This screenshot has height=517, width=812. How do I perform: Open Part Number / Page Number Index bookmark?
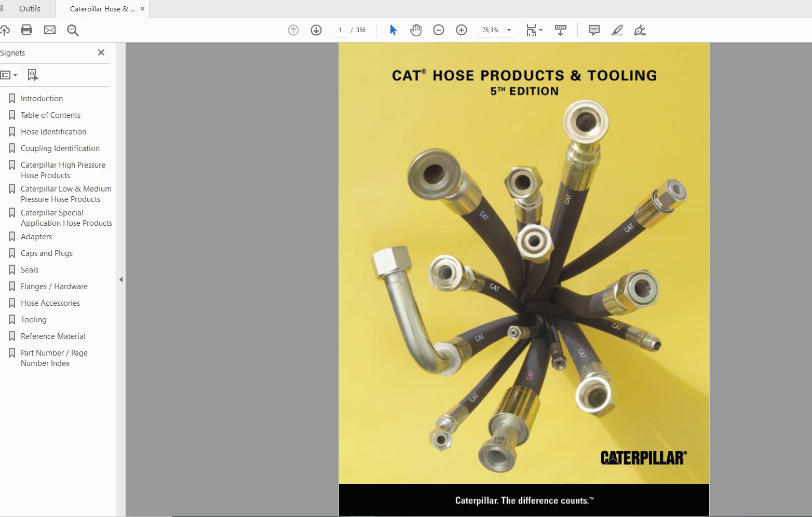(54, 358)
